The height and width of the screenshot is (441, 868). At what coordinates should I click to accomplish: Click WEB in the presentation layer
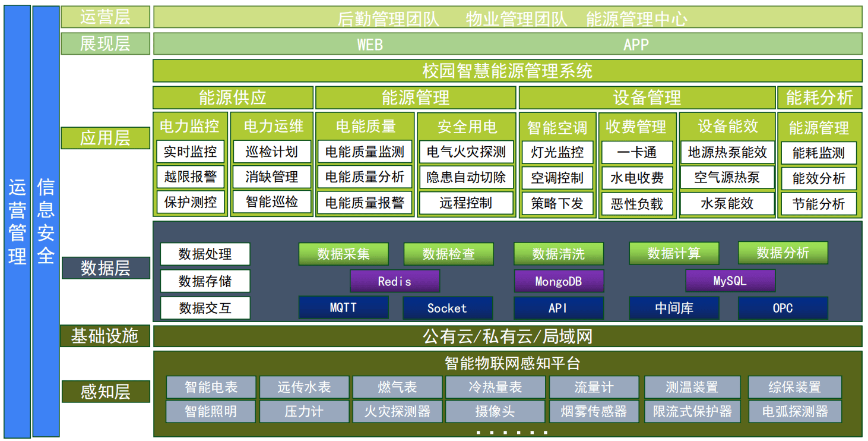click(x=370, y=45)
